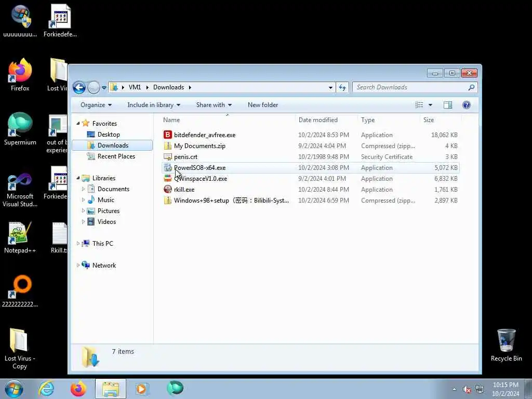This screenshot has height=399, width=532.
Task: Open the Organize dropdown menu
Action: click(96, 105)
